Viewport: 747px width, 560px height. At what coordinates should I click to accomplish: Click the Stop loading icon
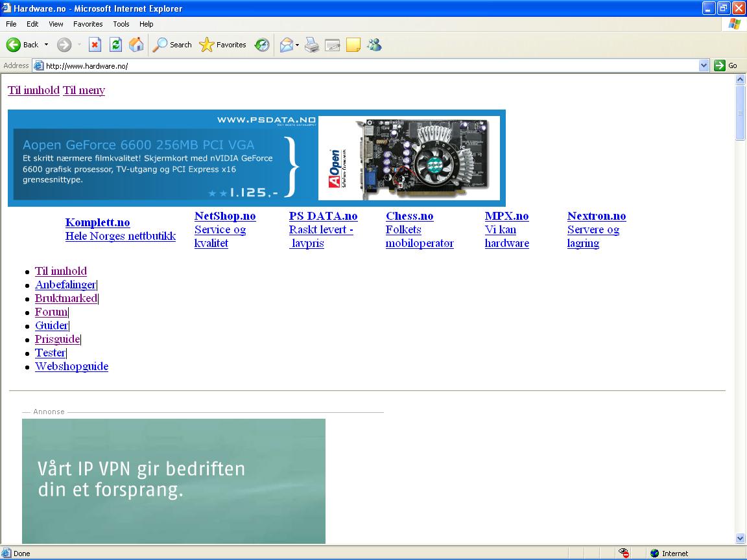pyautogui.click(x=95, y=45)
